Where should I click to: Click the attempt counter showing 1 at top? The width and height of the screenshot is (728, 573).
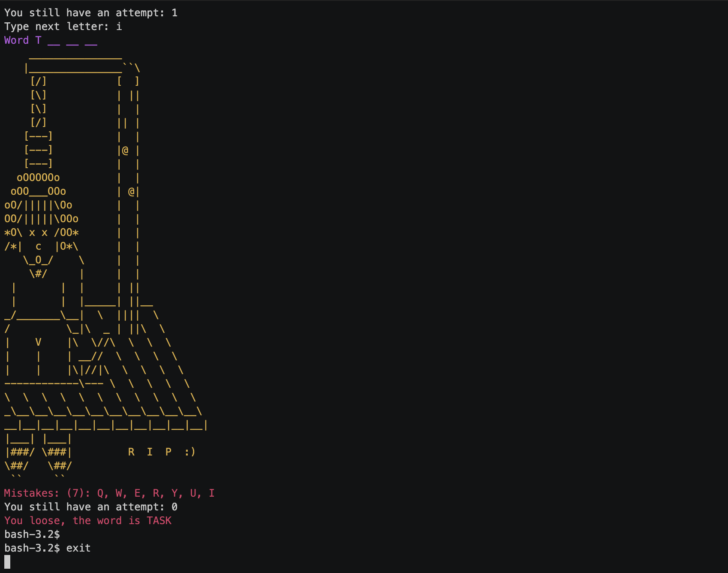175,12
